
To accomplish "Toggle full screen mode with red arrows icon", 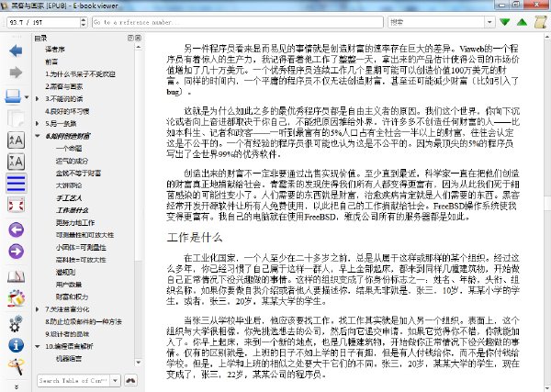I will [x=16, y=205].
